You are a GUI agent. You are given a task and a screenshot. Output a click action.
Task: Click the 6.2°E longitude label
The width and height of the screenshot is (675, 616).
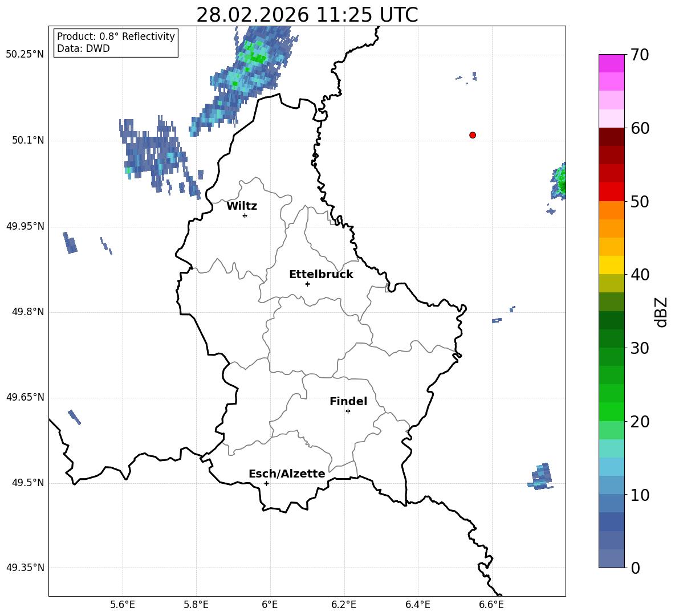point(344,605)
